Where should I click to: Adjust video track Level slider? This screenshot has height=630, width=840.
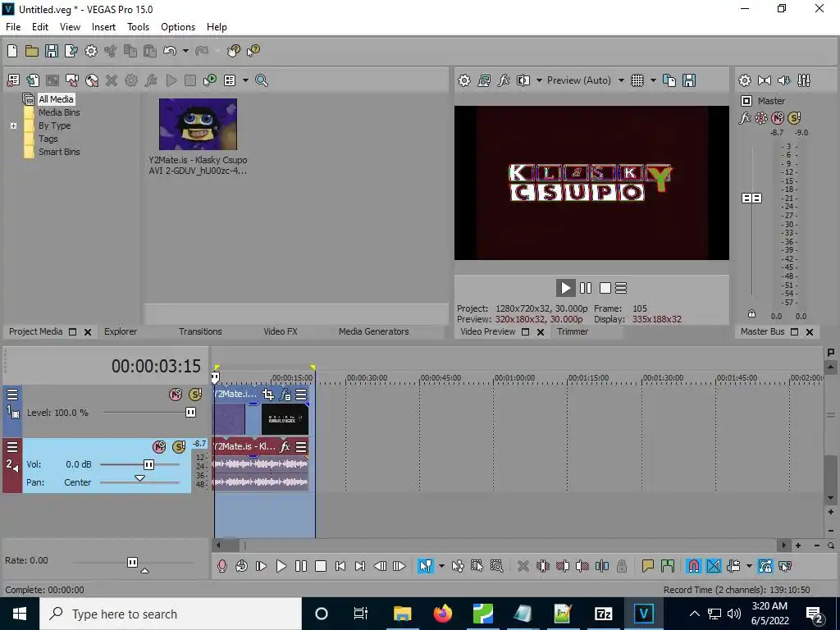point(190,413)
